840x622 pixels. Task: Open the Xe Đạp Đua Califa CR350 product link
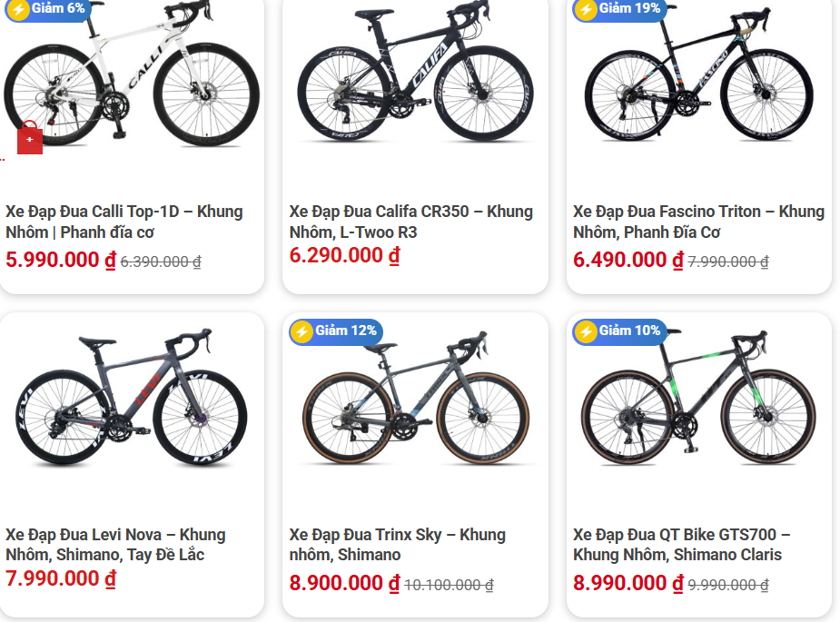point(410,222)
